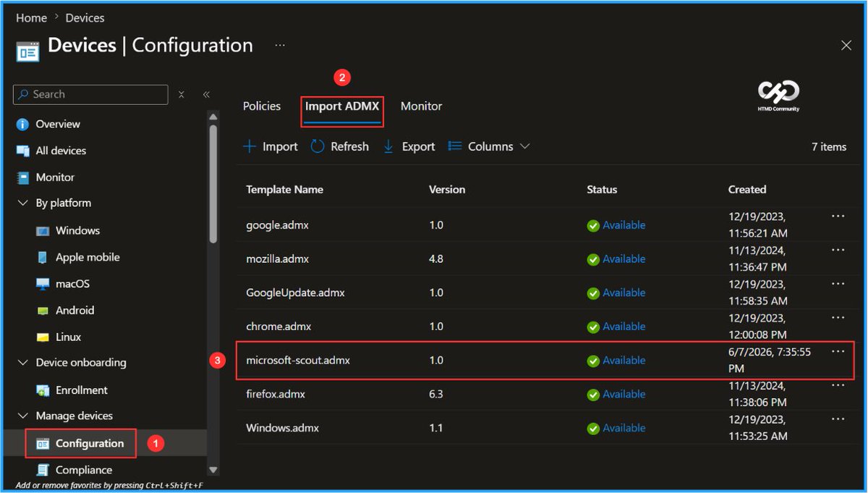Click the Linux platform icon
This screenshot has width=868, height=493.
[x=43, y=337]
